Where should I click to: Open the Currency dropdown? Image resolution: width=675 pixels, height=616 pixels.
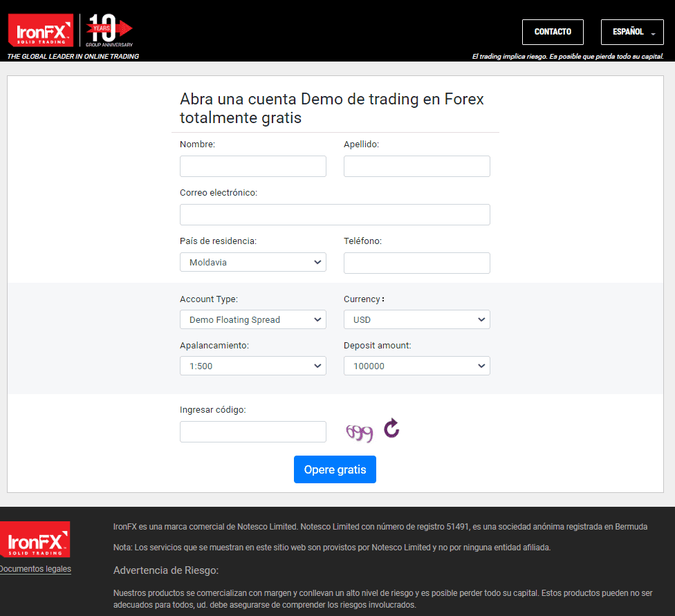click(416, 319)
